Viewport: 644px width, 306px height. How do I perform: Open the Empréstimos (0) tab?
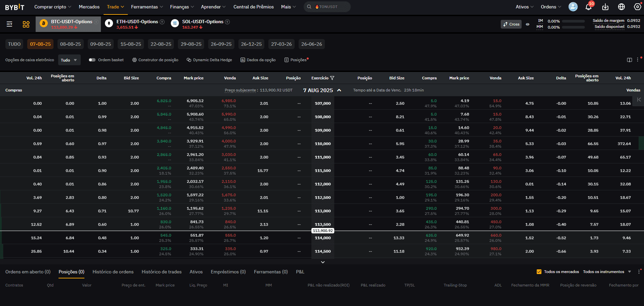coord(228,272)
